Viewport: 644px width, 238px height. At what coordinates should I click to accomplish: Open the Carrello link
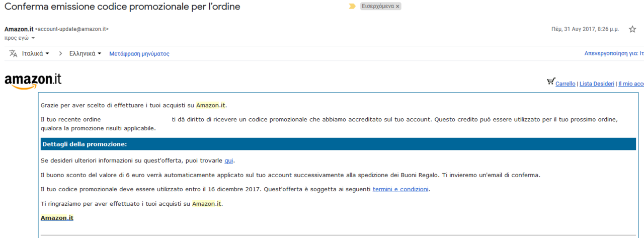pyautogui.click(x=566, y=84)
